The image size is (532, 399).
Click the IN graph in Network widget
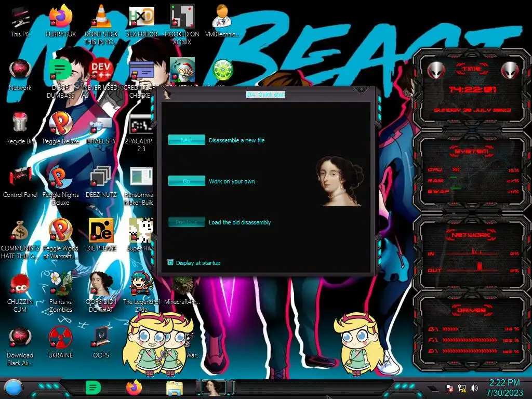(x=473, y=252)
